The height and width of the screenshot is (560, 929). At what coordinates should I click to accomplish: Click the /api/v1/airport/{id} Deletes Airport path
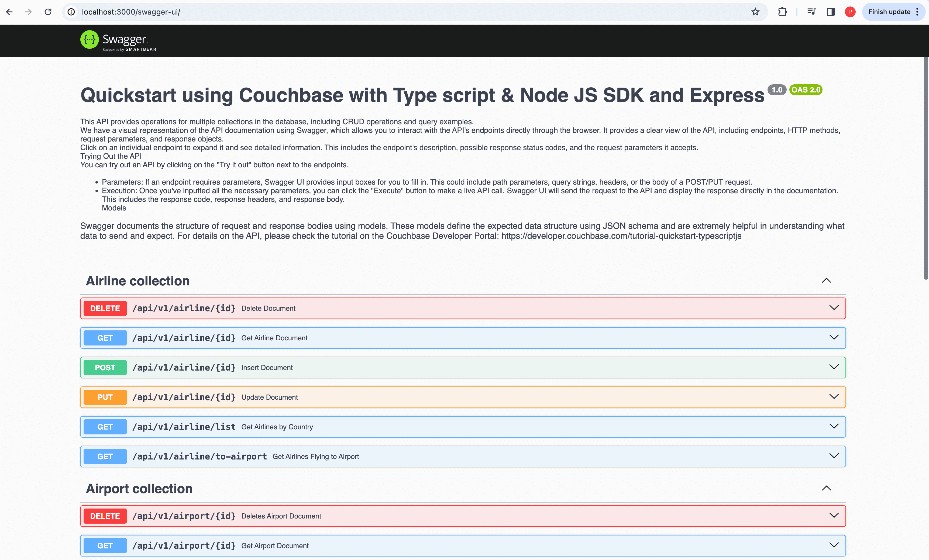184,516
